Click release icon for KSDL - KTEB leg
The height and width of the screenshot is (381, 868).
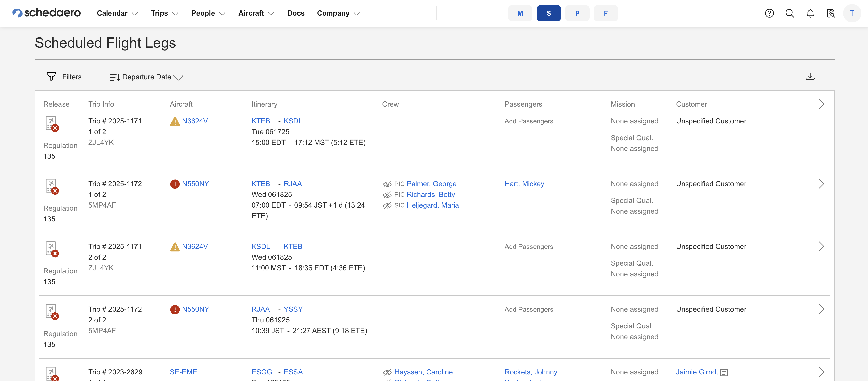(52, 249)
